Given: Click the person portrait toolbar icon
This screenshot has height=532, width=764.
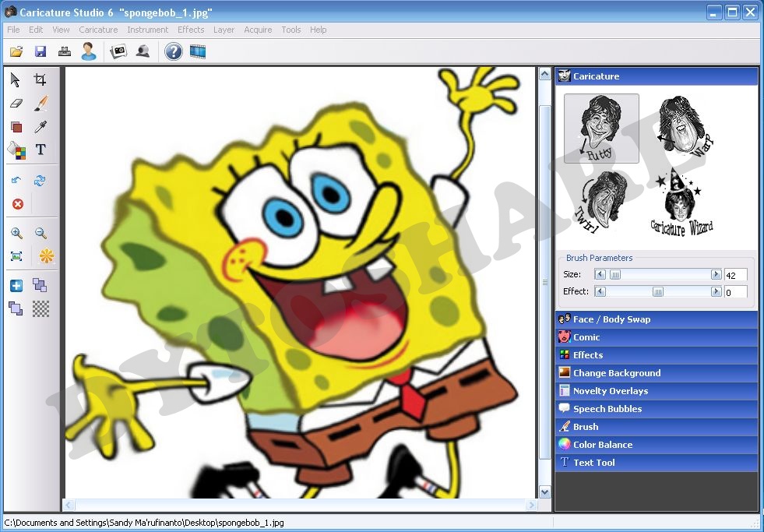Looking at the screenshot, I should coord(89,51).
